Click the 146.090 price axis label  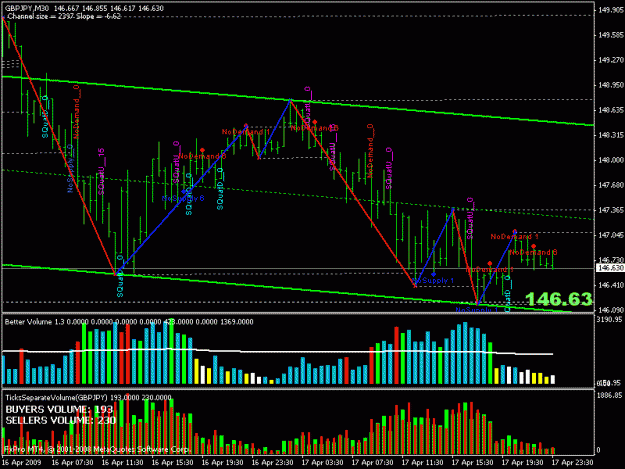(610, 310)
